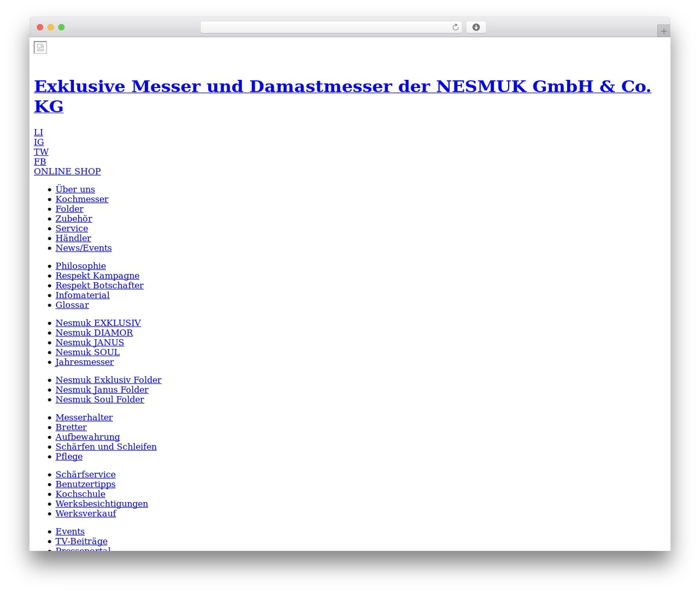Open the Schärfen und Schleifen link
This screenshot has height=593, width=700.
(106, 447)
